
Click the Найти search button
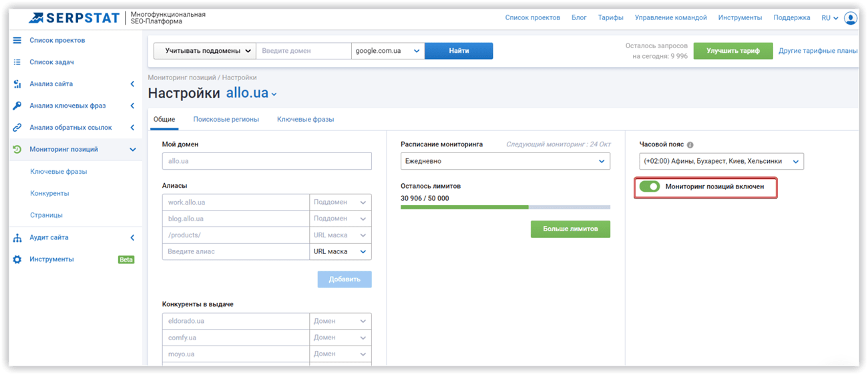coord(459,51)
